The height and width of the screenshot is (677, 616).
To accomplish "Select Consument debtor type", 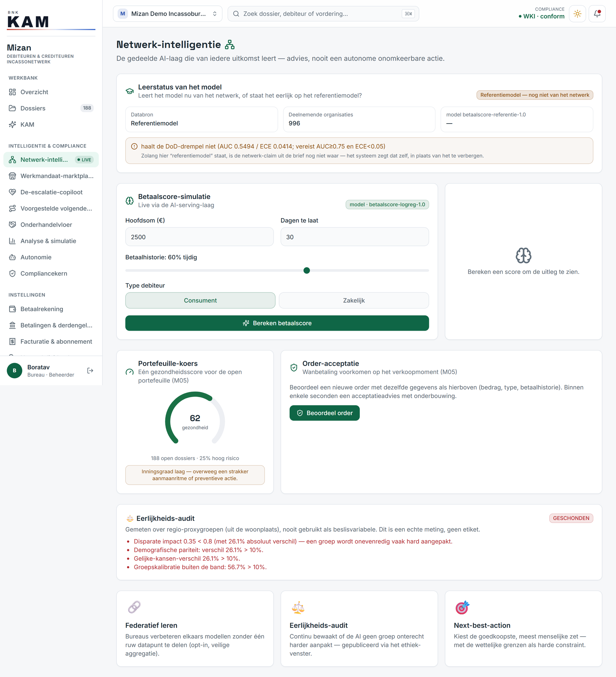I will [200, 300].
